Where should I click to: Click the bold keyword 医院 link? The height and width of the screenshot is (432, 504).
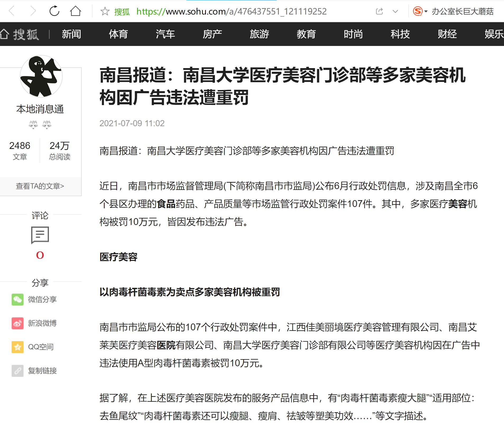[166, 345]
